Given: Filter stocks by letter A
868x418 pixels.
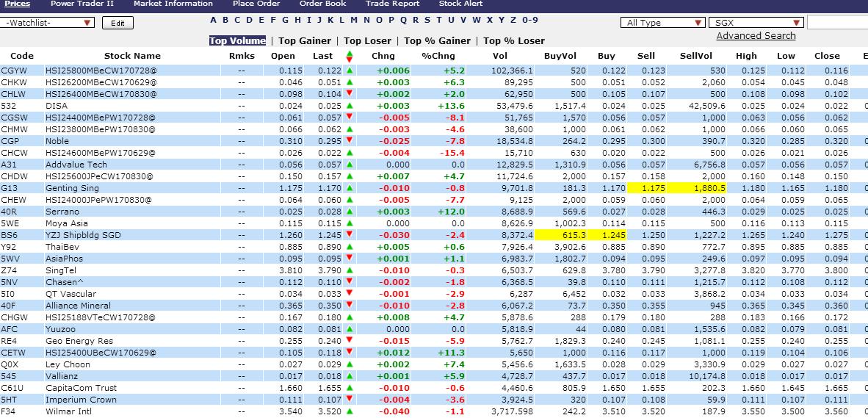Looking at the screenshot, I should click(x=213, y=20).
